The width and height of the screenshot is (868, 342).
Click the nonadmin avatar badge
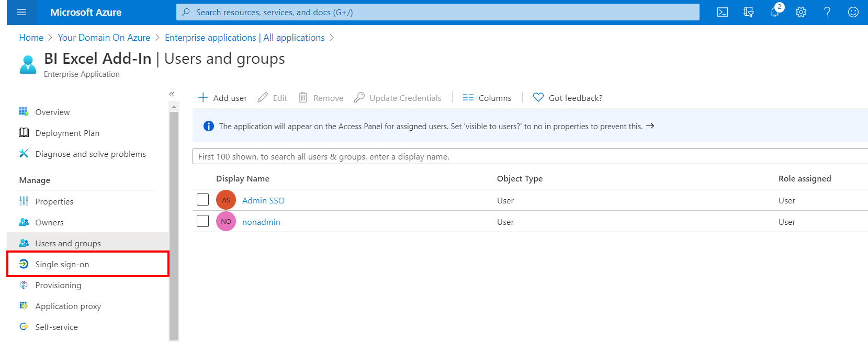226,221
